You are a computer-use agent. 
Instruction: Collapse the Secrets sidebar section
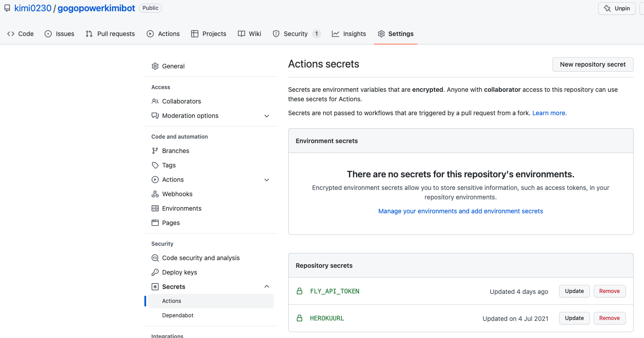[x=267, y=286]
